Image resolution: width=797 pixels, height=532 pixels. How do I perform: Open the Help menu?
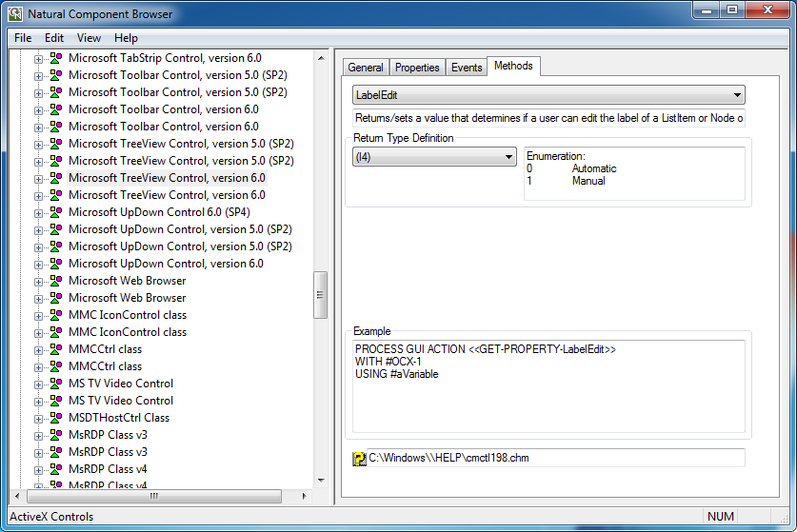[126, 38]
